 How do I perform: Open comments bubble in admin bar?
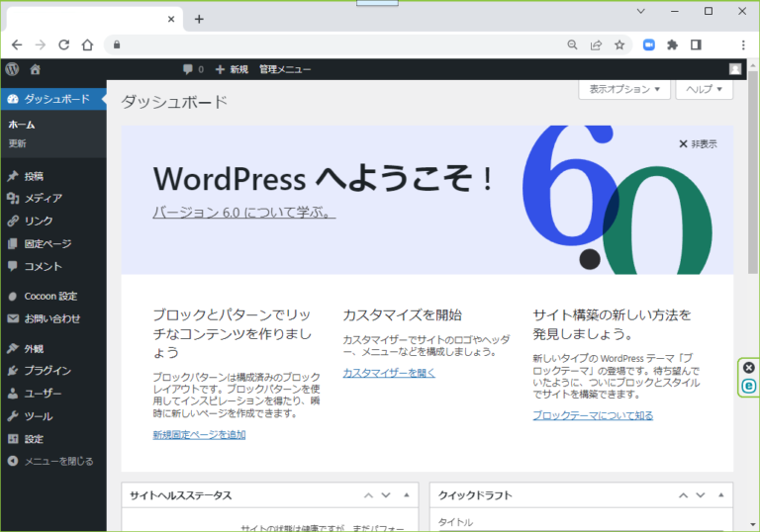tap(193, 69)
